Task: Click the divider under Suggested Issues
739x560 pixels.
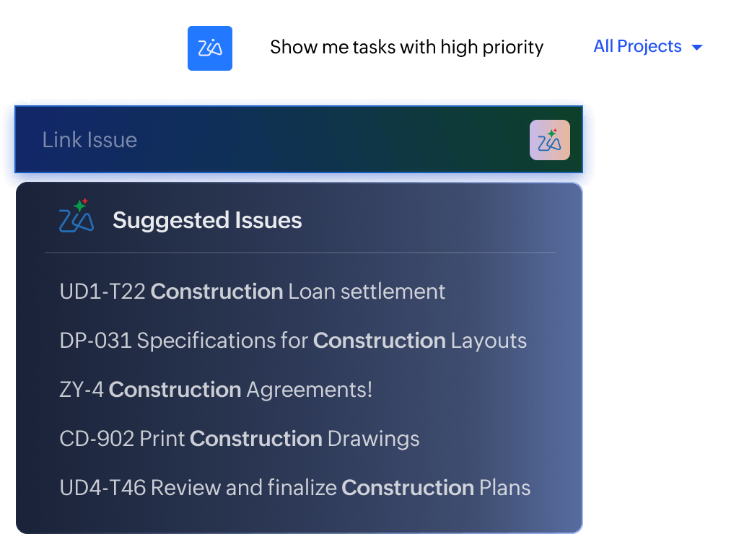Action: pos(300,253)
